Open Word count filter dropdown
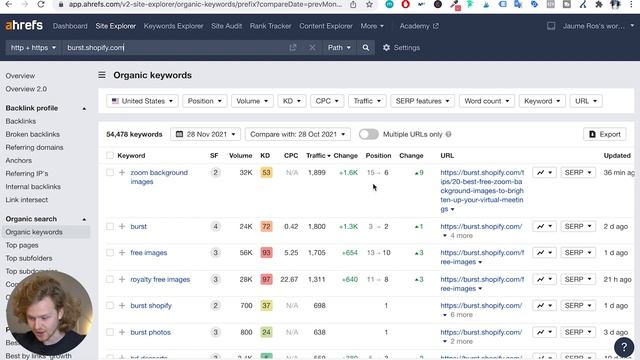 tap(487, 101)
